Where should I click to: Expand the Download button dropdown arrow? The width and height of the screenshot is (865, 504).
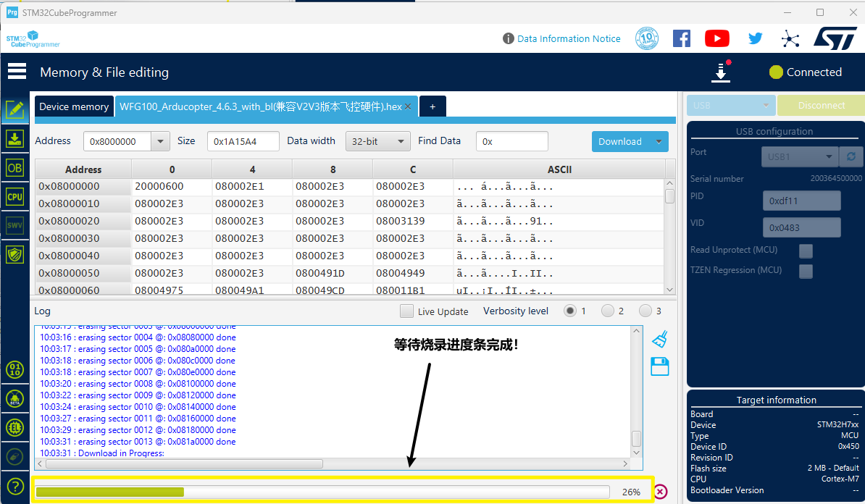659,142
